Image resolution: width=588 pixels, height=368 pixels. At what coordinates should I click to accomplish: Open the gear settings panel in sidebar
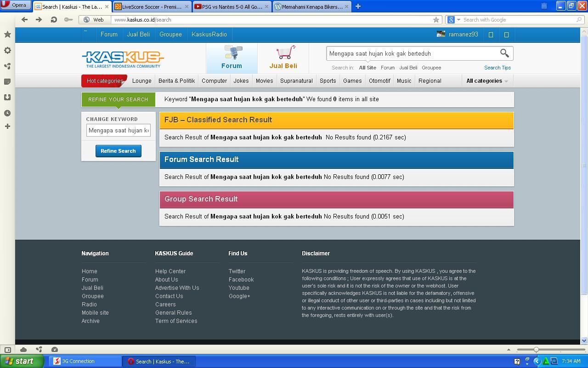7,51
